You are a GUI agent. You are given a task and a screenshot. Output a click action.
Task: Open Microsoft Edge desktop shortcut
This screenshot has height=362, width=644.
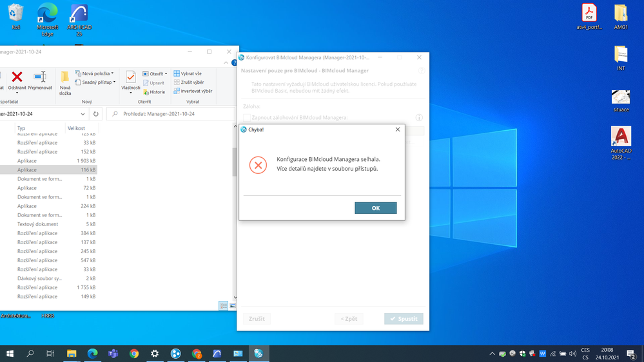(47, 19)
